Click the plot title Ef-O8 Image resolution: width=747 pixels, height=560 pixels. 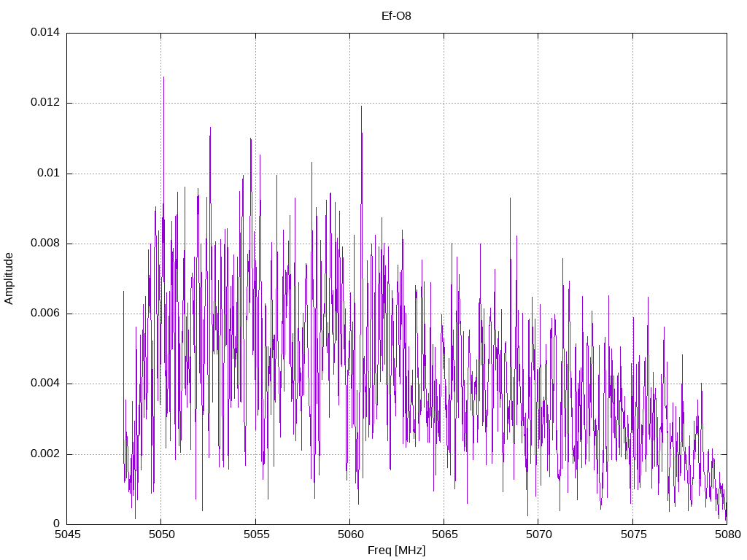pos(396,16)
